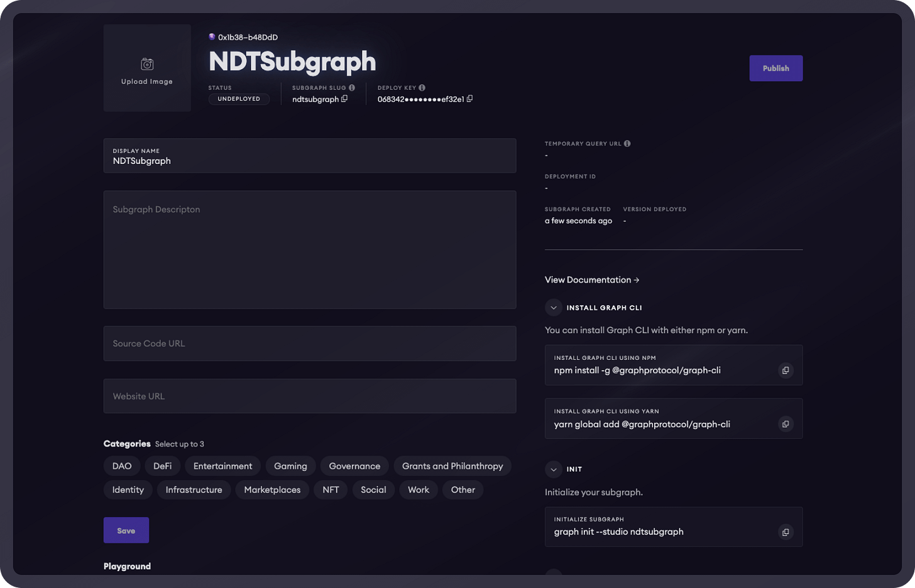Select the DAO category

pyautogui.click(x=122, y=466)
